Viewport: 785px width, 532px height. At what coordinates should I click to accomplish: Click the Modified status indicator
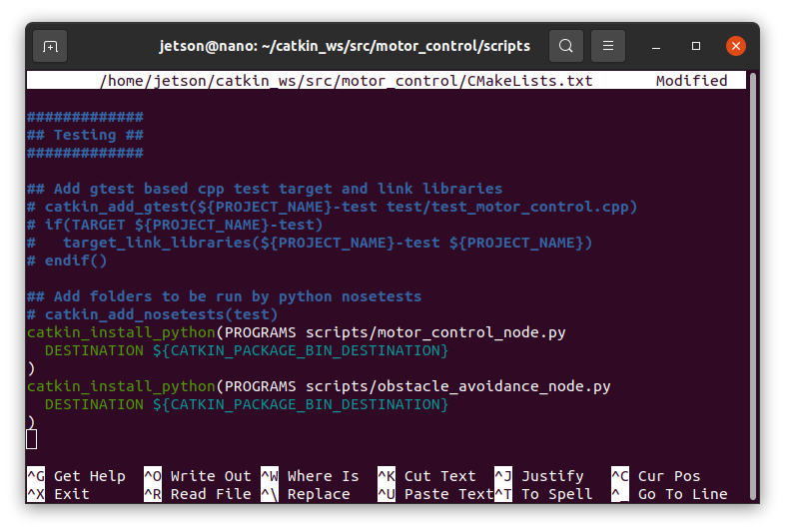[691, 81]
